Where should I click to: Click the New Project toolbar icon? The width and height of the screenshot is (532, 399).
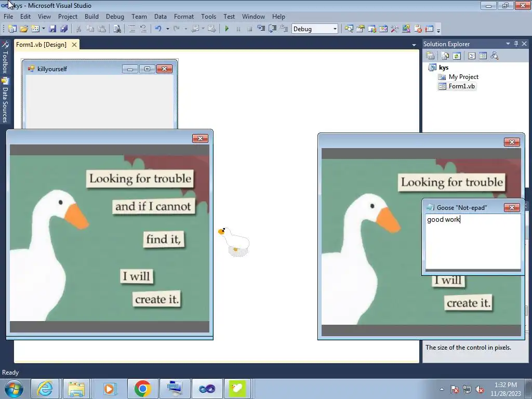coord(12,29)
